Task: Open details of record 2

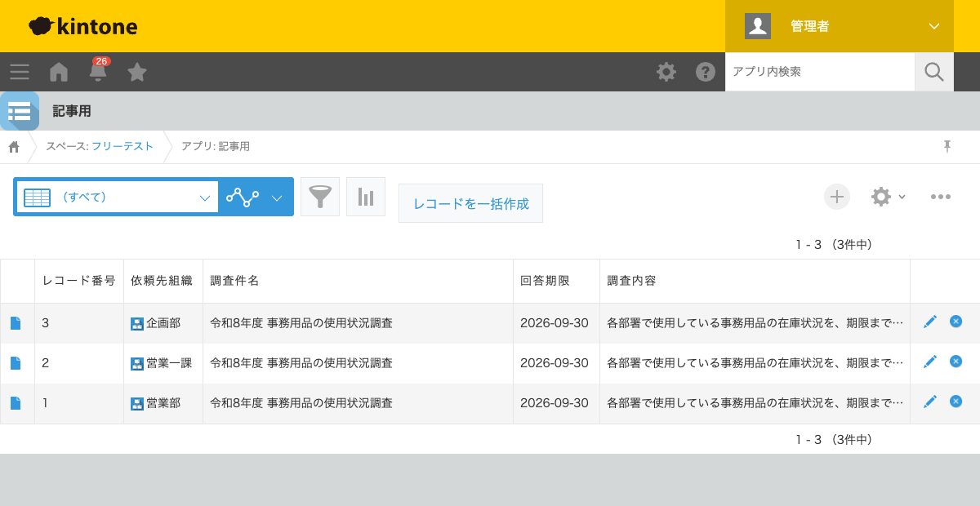Action: (16, 363)
